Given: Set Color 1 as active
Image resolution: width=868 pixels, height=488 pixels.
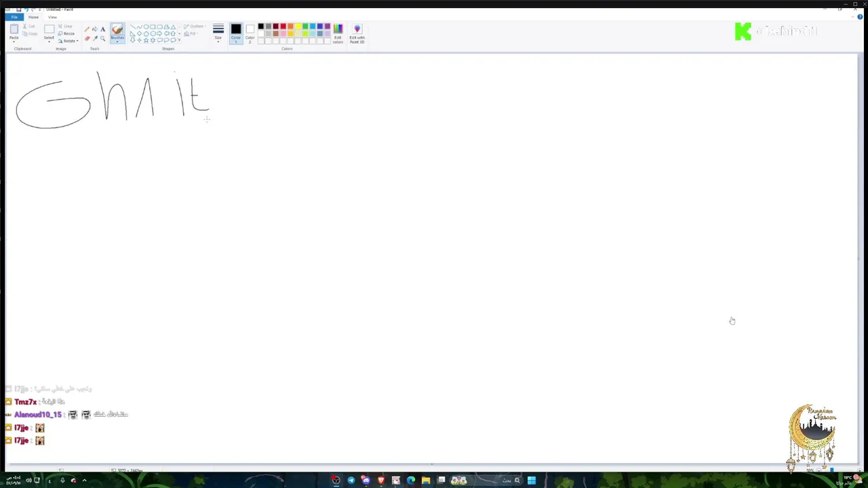Looking at the screenshot, I should point(236,33).
